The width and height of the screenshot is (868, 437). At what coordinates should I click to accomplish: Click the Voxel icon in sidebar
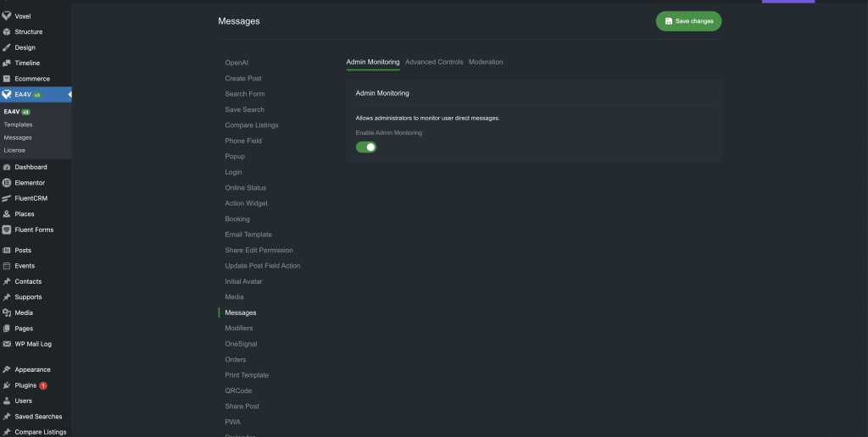7,16
